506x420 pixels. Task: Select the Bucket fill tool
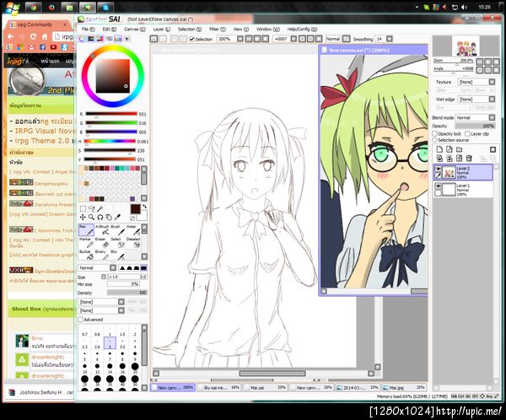(x=86, y=255)
